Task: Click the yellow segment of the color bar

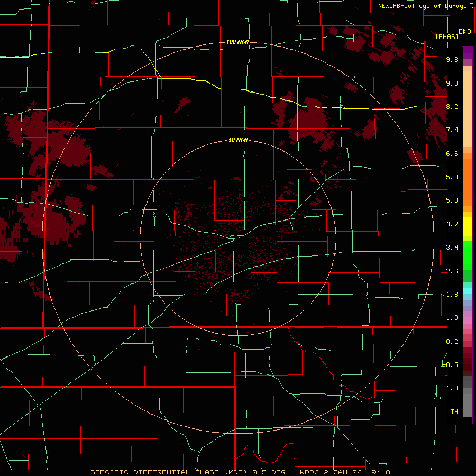Action: pyautogui.click(x=467, y=226)
